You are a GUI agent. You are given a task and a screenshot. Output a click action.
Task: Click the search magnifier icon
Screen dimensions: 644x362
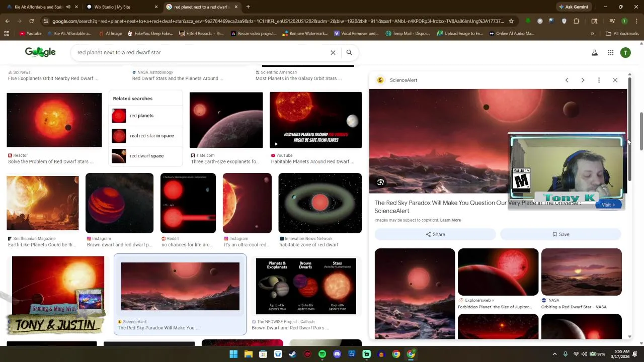point(349,52)
